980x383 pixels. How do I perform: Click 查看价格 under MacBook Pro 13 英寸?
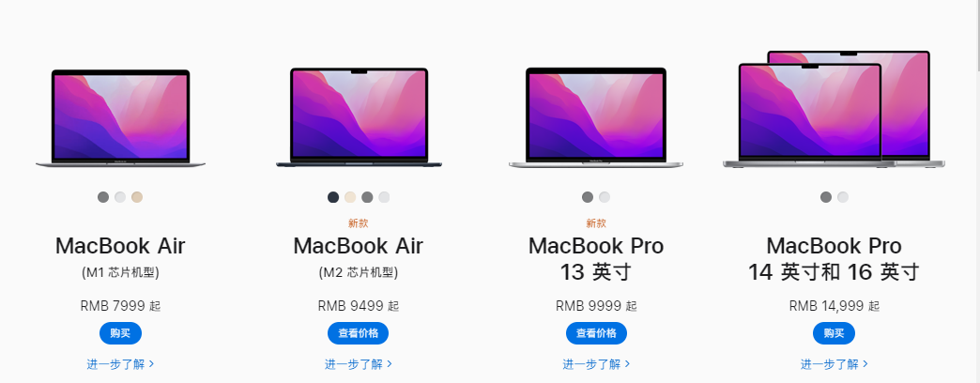(x=596, y=333)
